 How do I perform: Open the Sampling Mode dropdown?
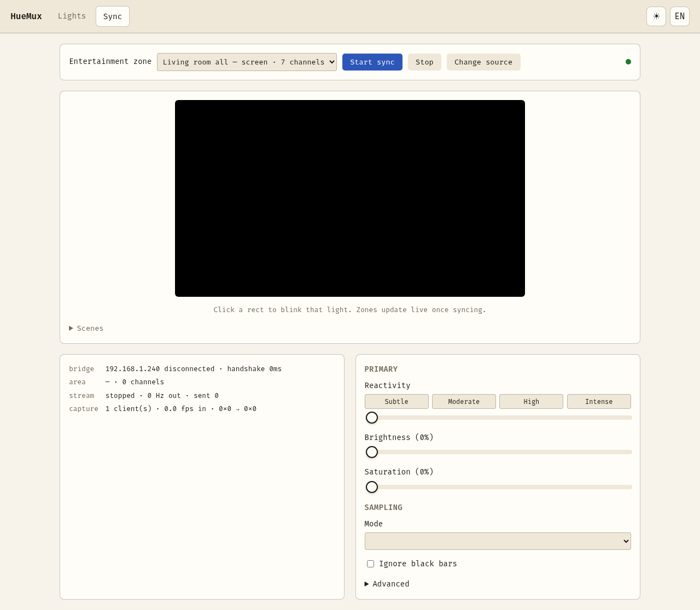tap(498, 541)
